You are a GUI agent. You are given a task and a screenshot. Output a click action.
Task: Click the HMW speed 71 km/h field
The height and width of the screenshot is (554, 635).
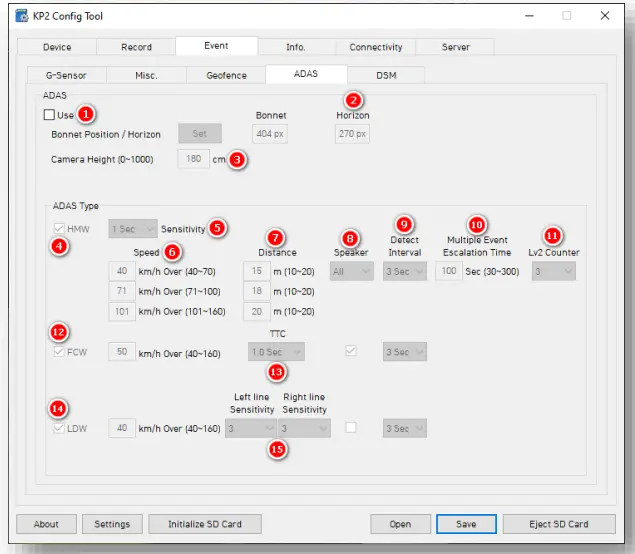pyautogui.click(x=122, y=291)
